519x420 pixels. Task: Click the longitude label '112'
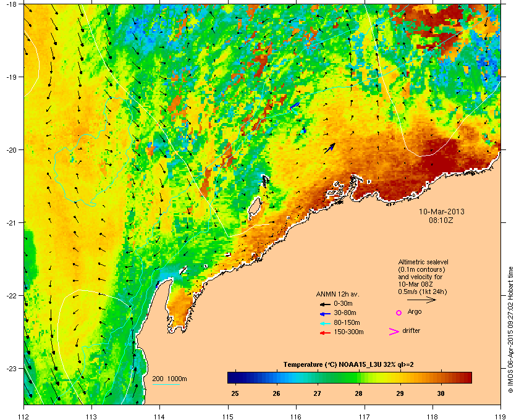coord(24,416)
